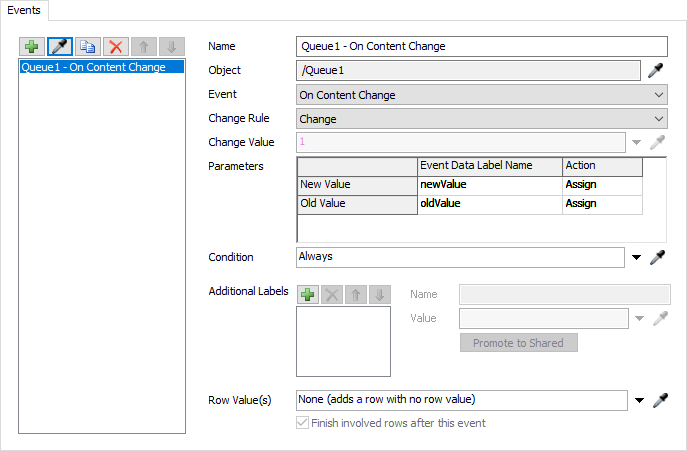Click the red X delete event icon
687x451 pixels.
coord(116,47)
